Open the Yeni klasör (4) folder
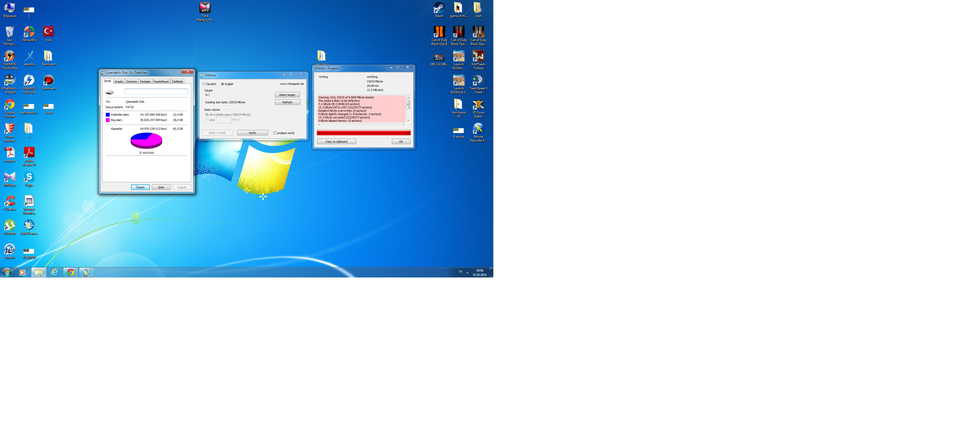Screen dimensions: 980x447 click(x=458, y=108)
